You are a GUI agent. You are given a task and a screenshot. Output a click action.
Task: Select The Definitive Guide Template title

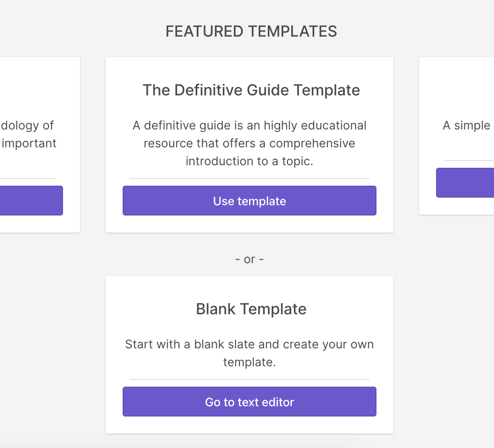[251, 90]
